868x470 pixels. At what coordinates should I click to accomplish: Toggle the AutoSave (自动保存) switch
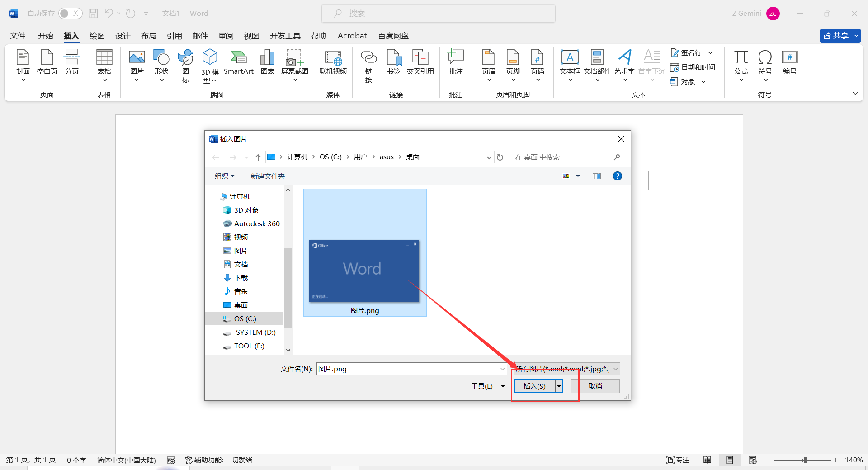coord(70,14)
